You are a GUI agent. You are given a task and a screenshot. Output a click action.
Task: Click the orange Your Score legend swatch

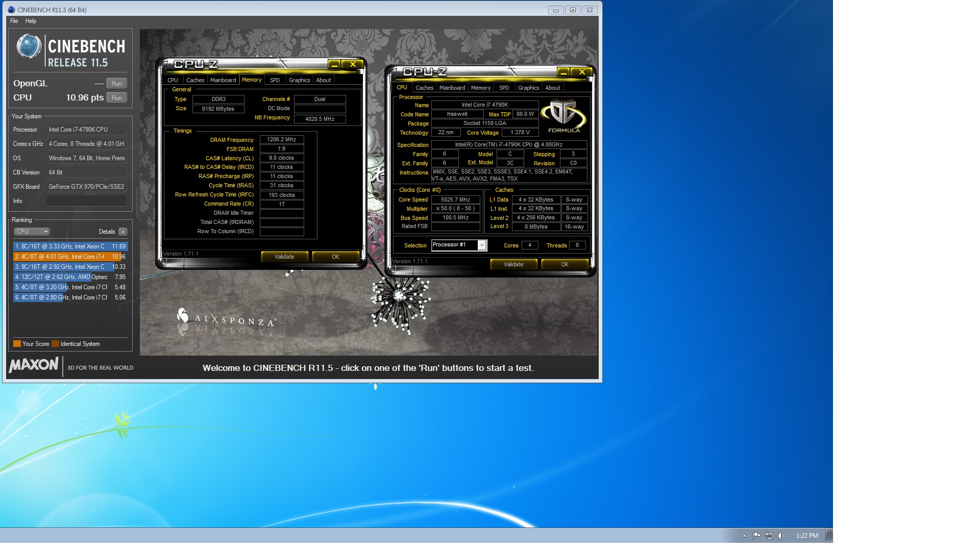click(x=17, y=344)
